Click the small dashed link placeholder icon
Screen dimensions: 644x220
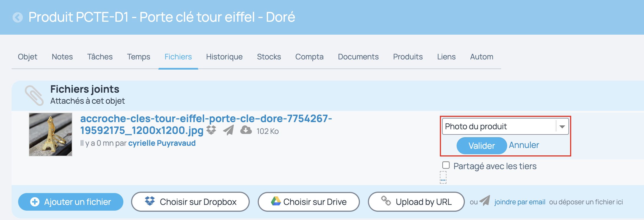[443, 177]
